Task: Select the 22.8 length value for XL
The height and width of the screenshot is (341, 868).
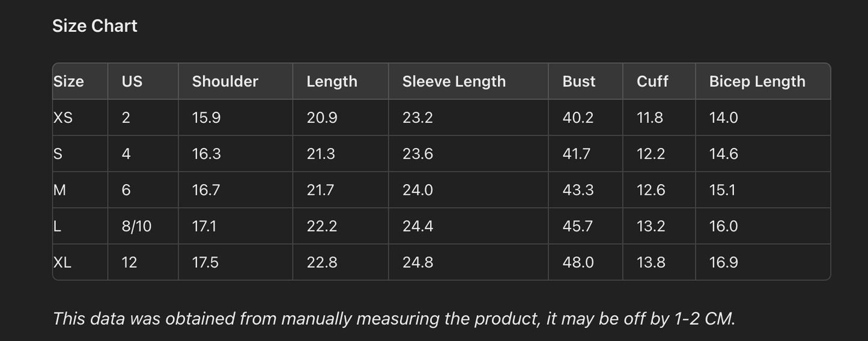Action: click(x=322, y=262)
